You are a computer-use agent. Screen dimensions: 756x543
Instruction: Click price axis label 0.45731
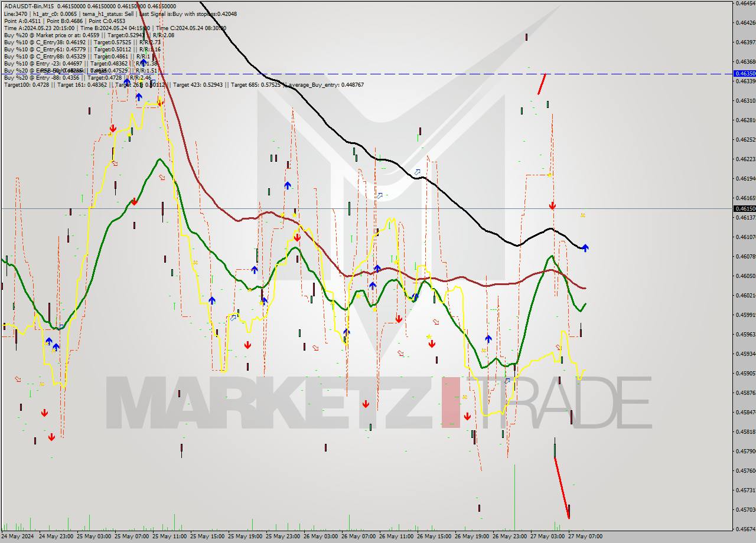click(x=745, y=490)
